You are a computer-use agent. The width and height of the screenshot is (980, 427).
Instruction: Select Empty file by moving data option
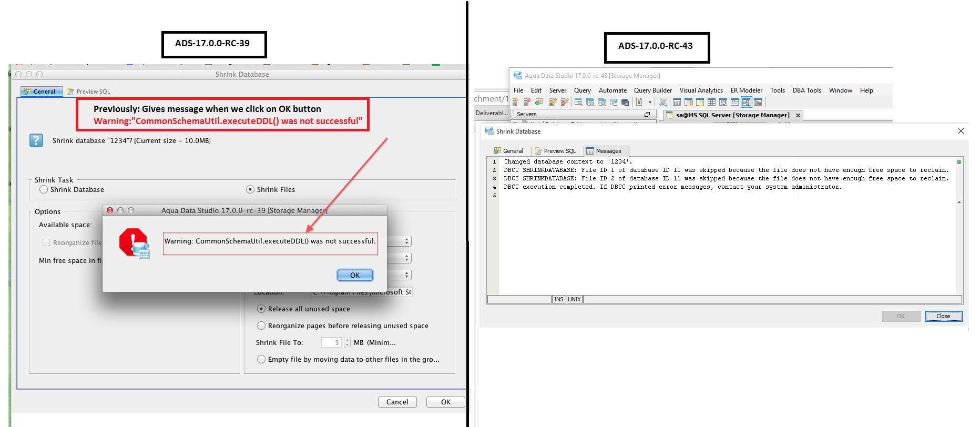(x=261, y=359)
